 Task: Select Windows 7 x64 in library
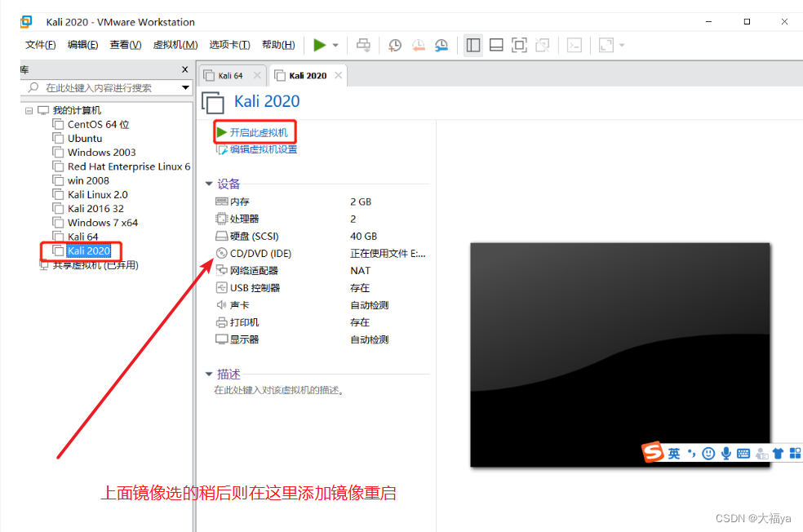click(103, 223)
